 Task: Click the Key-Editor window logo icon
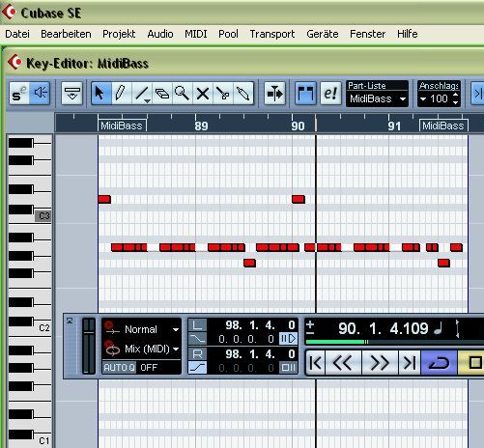tap(14, 62)
